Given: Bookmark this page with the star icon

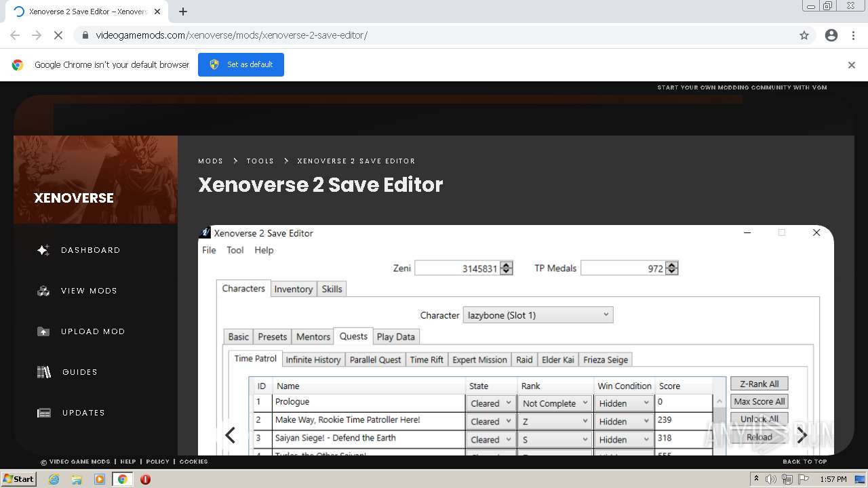Looking at the screenshot, I should [x=804, y=35].
